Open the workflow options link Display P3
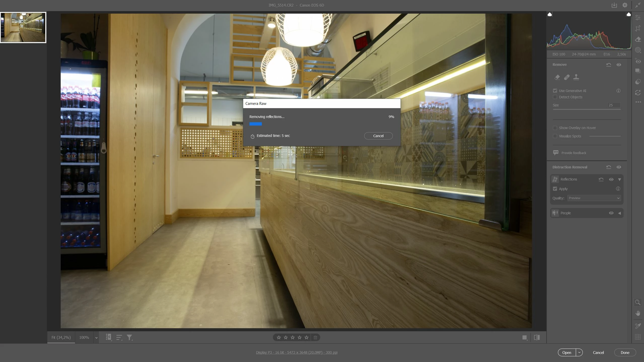 point(297,352)
